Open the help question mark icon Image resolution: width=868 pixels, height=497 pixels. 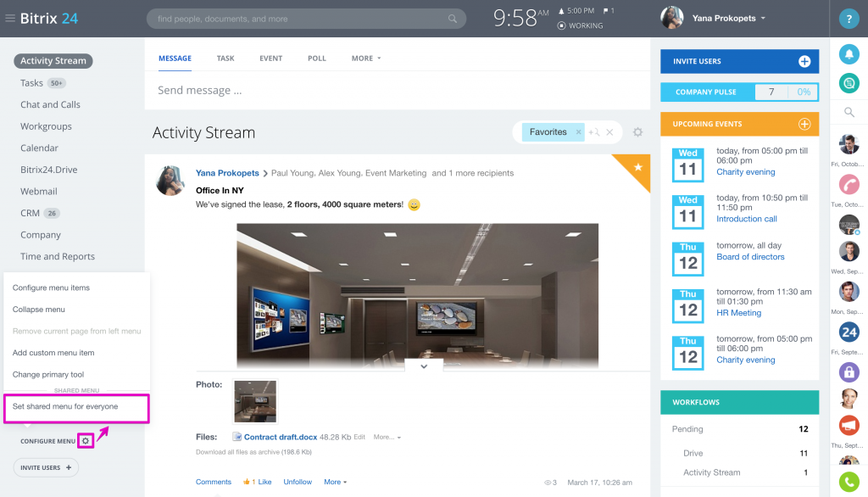click(849, 19)
